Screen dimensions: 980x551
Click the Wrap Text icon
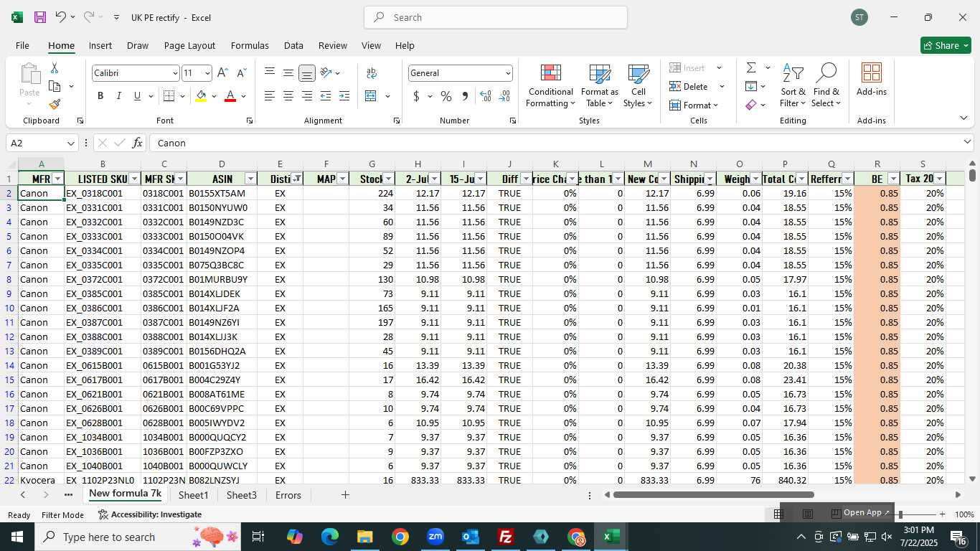point(372,73)
